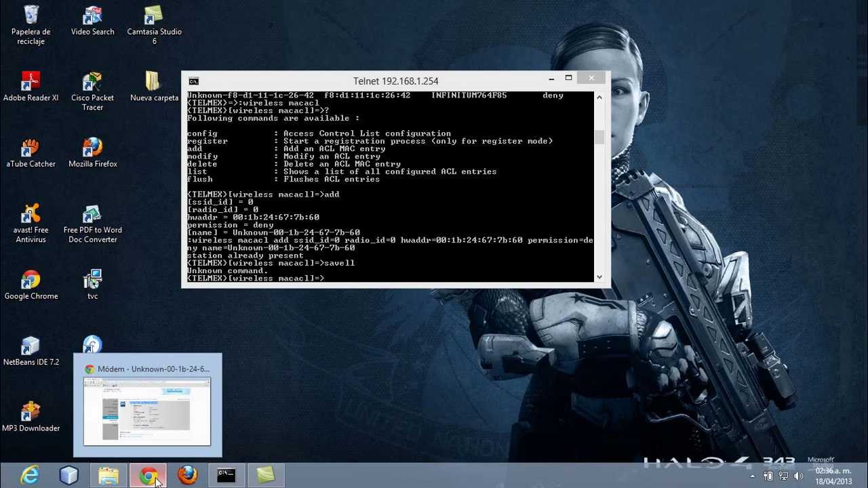
Task: Click the command prompt taskbar icon
Action: click(226, 476)
